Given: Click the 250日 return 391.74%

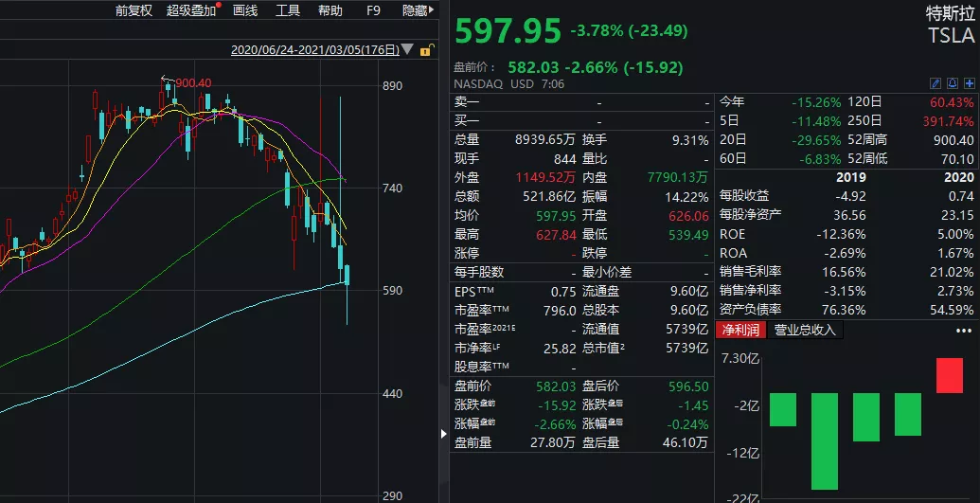Looking at the screenshot, I should click(x=948, y=120).
